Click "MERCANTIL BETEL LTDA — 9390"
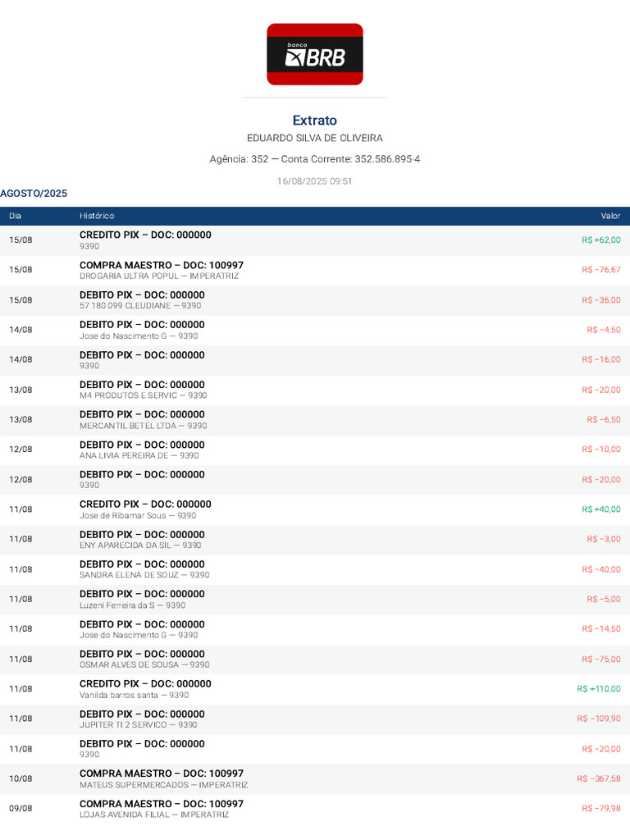Image resolution: width=630 pixels, height=840 pixels. [x=143, y=426]
